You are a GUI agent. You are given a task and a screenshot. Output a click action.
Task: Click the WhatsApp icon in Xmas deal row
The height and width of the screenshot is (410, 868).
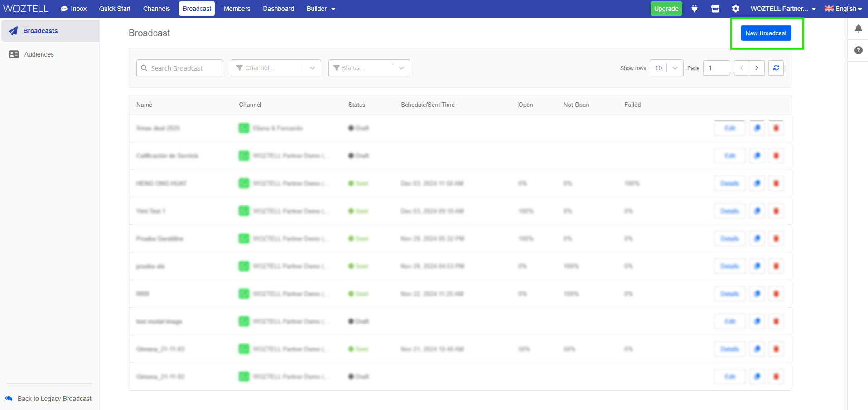(244, 128)
